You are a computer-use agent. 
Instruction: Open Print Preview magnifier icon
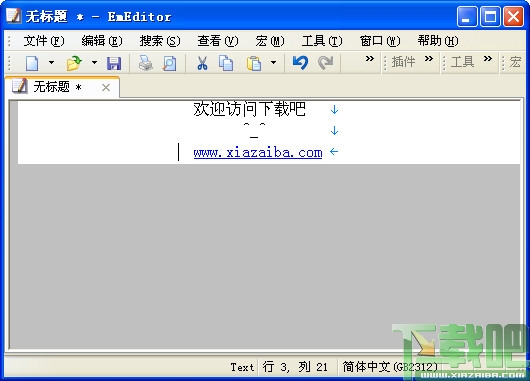[x=170, y=63]
